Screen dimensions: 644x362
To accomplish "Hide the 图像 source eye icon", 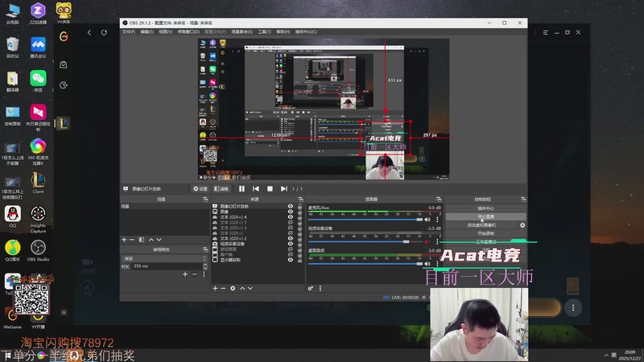I will 291,212.
